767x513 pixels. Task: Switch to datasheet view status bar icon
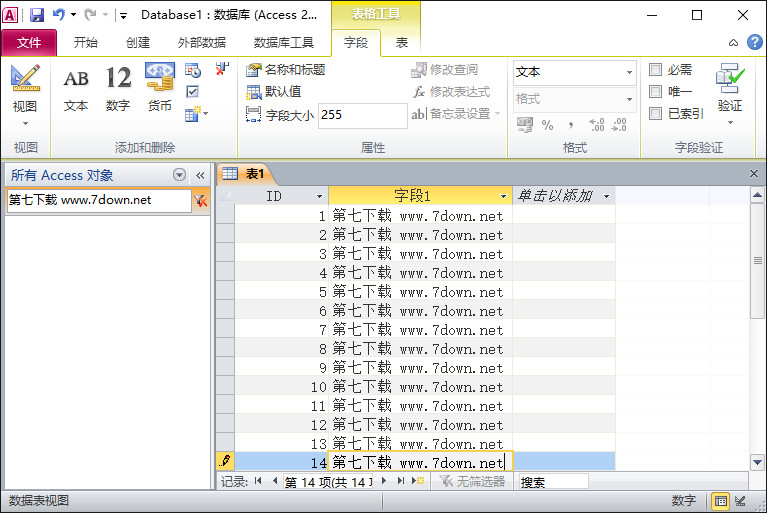pyautogui.click(x=721, y=501)
